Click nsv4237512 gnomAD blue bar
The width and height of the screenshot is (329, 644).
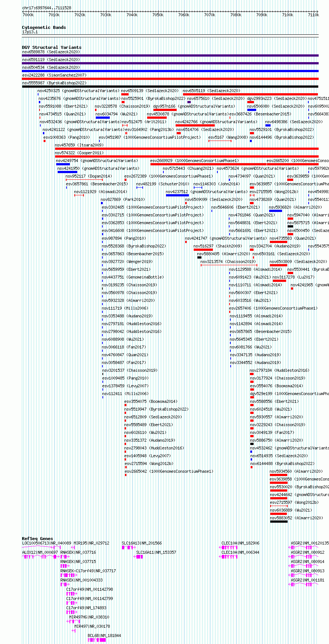177,195
